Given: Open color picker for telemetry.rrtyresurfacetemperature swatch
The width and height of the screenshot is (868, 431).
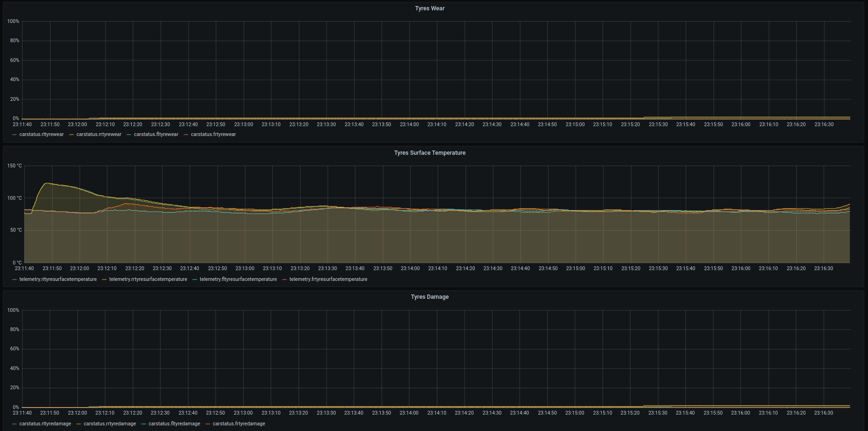Looking at the screenshot, I should [x=105, y=280].
